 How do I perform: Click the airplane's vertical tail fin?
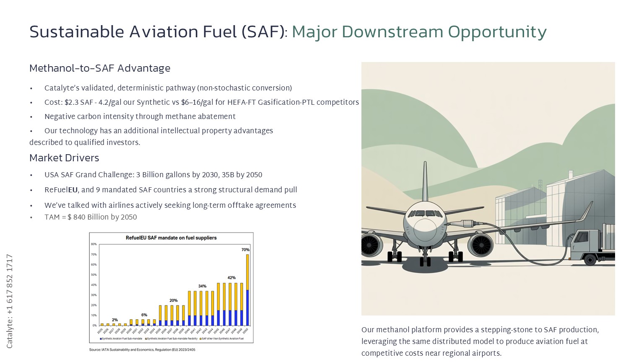click(425, 180)
